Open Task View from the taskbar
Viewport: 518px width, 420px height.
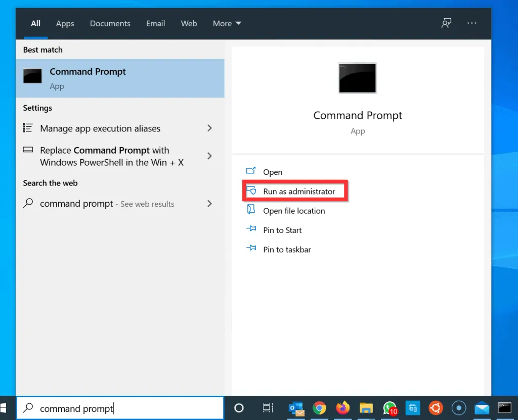(267, 408)
